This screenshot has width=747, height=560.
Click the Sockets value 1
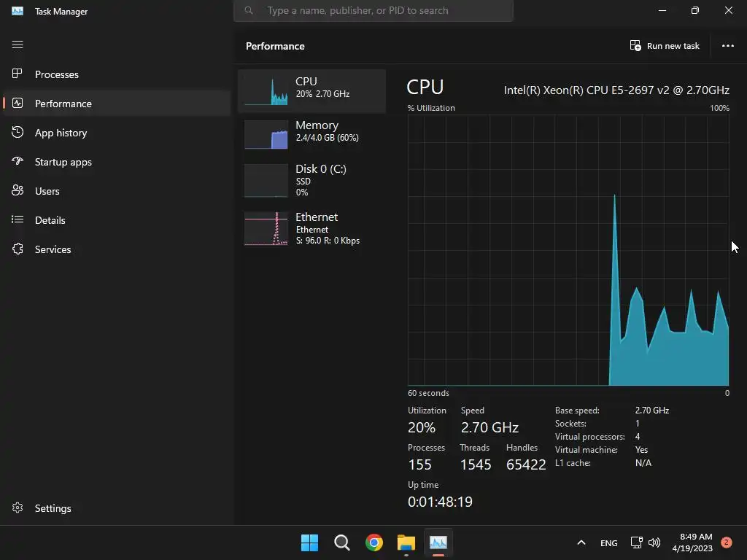pos(638,424)
